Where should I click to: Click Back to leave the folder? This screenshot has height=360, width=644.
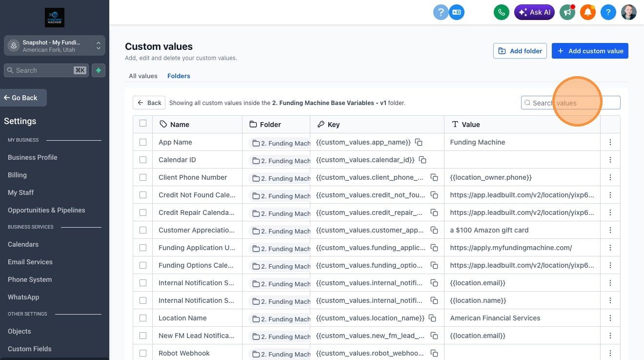click(x=149, y=103)
